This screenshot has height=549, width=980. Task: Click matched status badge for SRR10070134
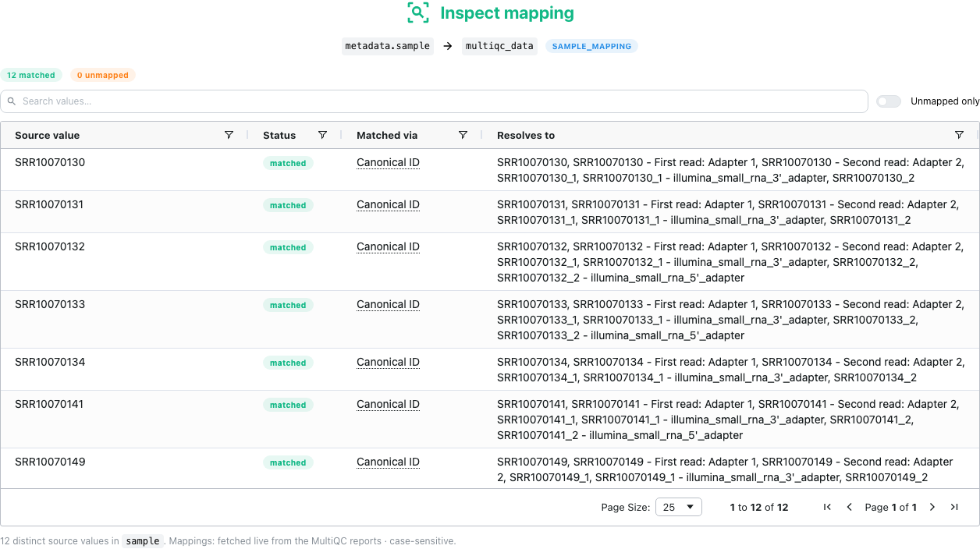coord(288,363)
